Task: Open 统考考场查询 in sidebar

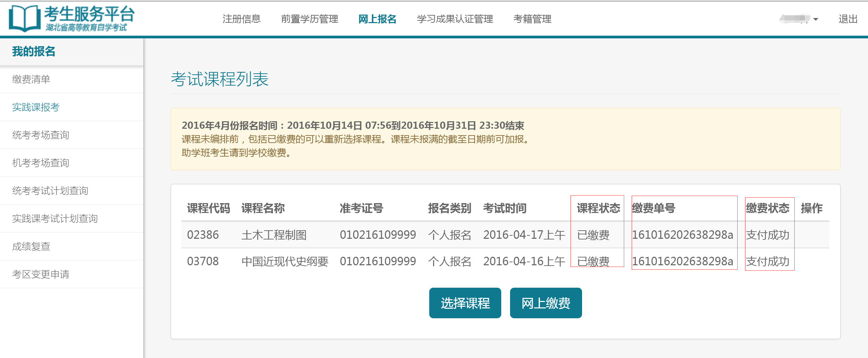Action: 41,135
